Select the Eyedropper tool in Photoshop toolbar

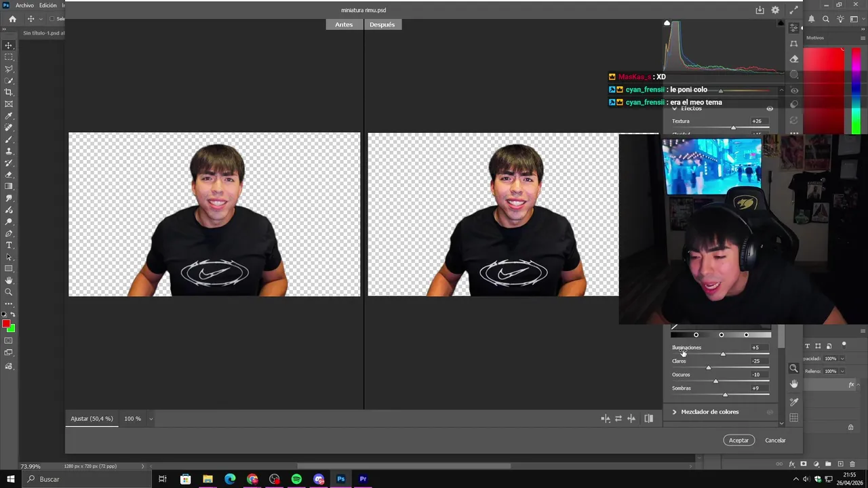click(9, 116)
